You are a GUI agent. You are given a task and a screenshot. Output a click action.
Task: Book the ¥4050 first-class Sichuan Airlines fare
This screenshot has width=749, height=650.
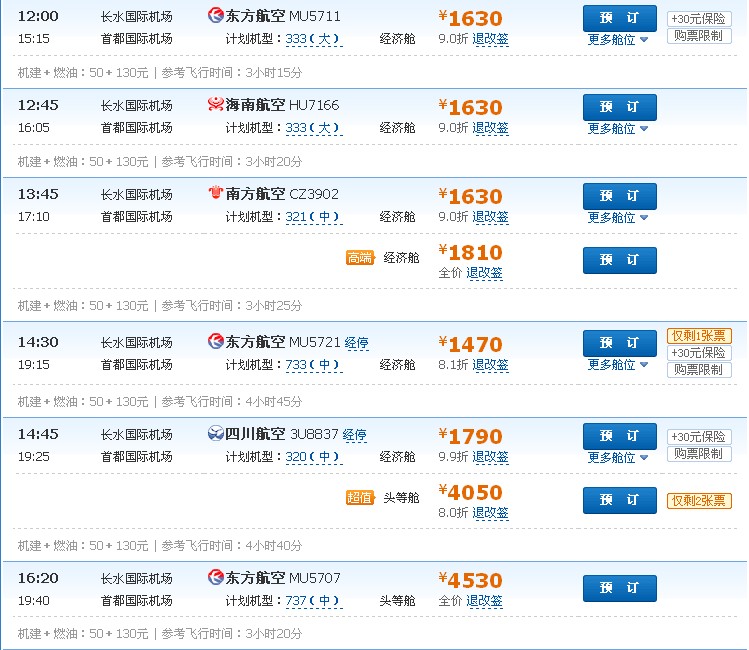pos(619,500)
